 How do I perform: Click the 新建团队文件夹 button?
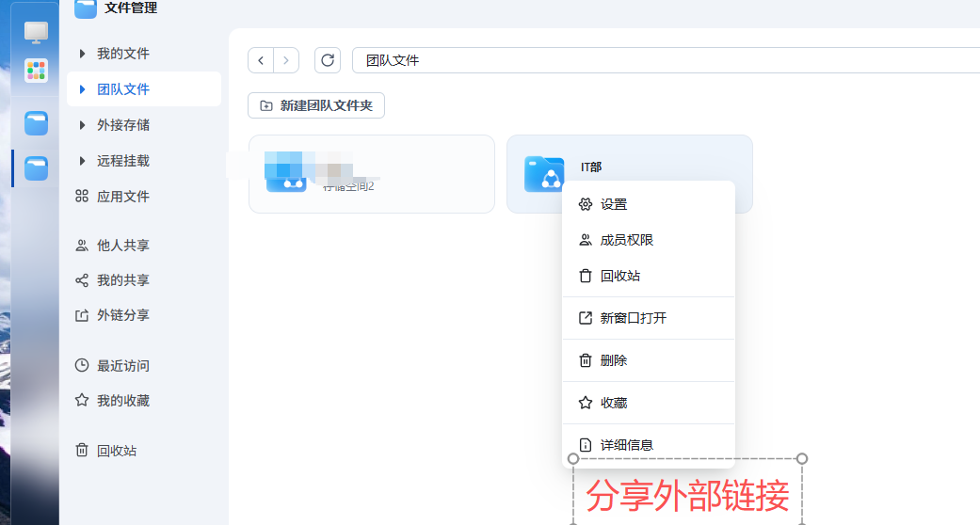point(316,105)
